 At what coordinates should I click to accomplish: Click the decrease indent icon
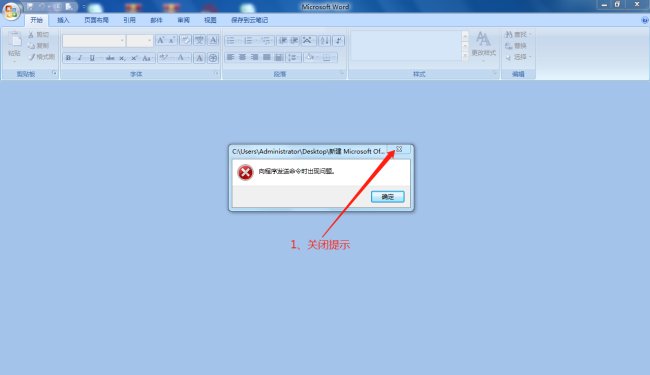[283, 40]
